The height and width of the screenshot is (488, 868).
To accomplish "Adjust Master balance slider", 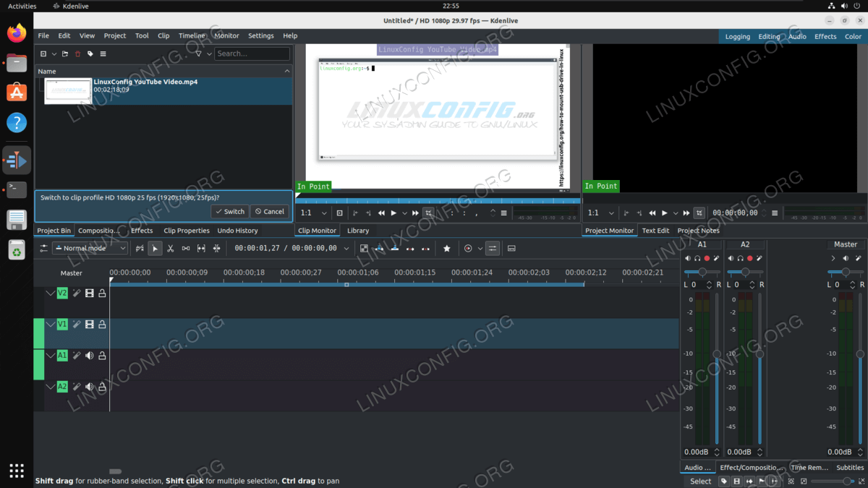I will (845, 272).
